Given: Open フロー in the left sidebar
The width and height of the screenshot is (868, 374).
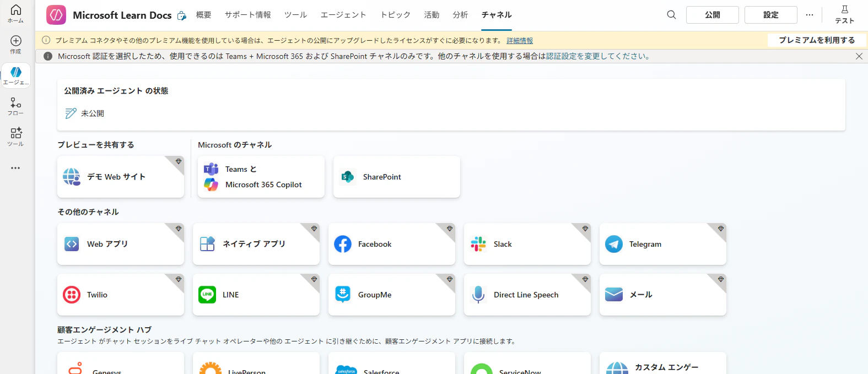Looking at the screenshot, I should pyautogui.click(x=15, y=106).
